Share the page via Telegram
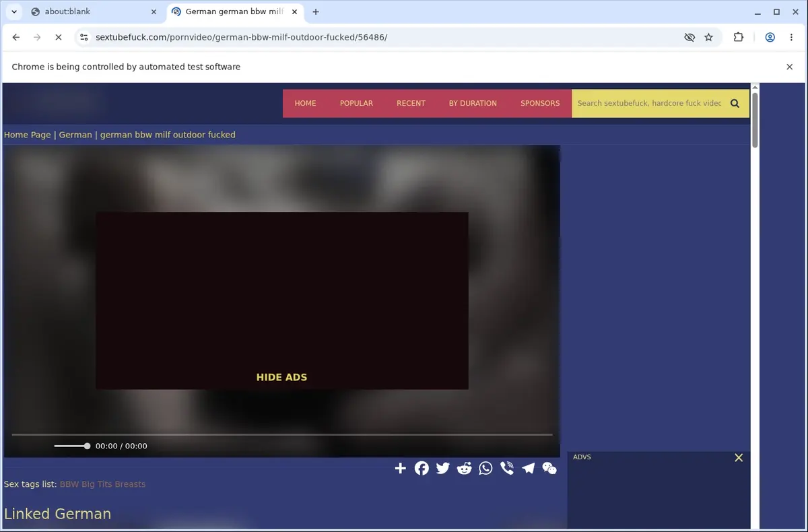The height and width of the screenshot is (532, 808). (x=528, y=468)
